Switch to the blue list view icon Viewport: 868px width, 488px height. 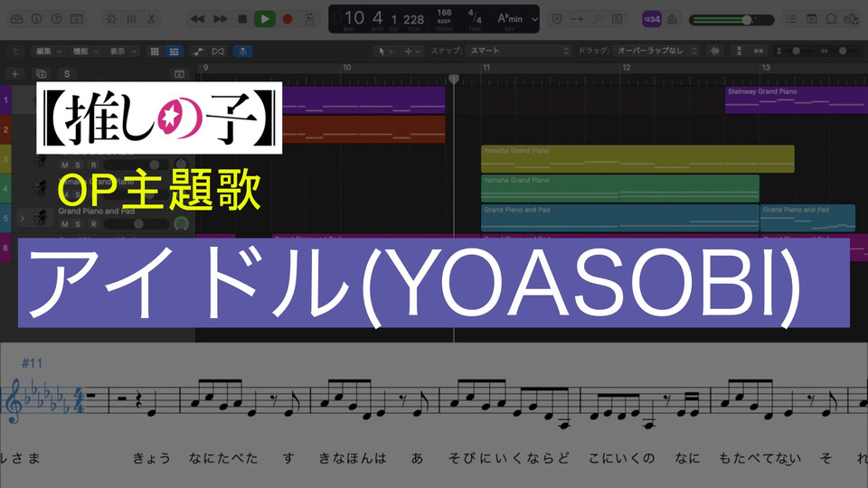click(x=175, y=51)
